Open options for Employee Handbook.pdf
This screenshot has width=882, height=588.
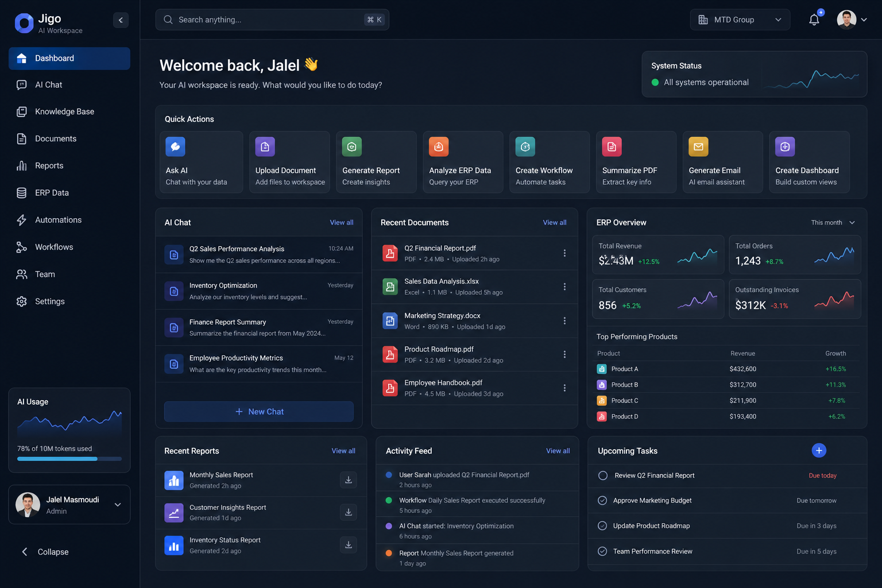pos(564,388)
